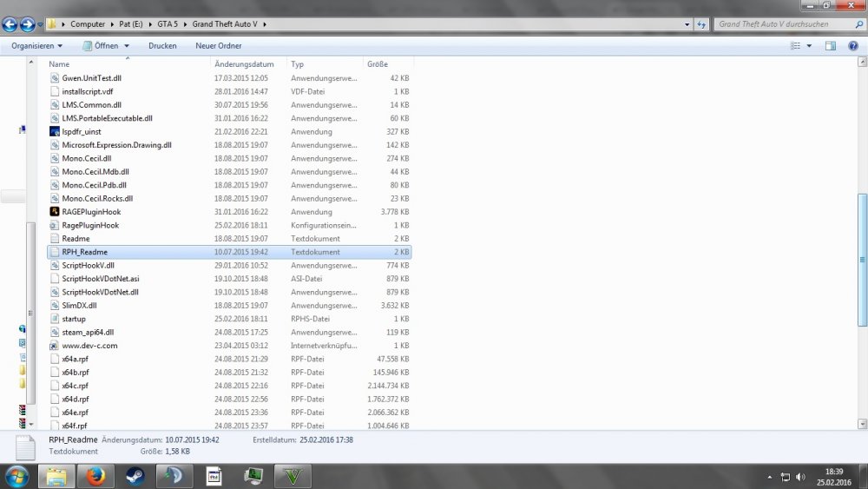Sort by the Typ column header
The height and width of the screenshot is (489, 868).
(325, 64)
